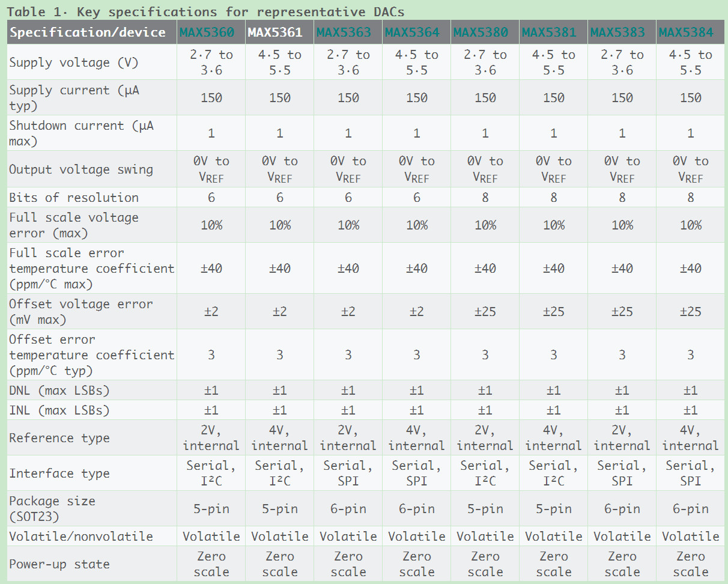Click MAX5361 supply voltage '4.5 to 5.5'
Screen dimensions: 728x584
click(x=279, y=62)
